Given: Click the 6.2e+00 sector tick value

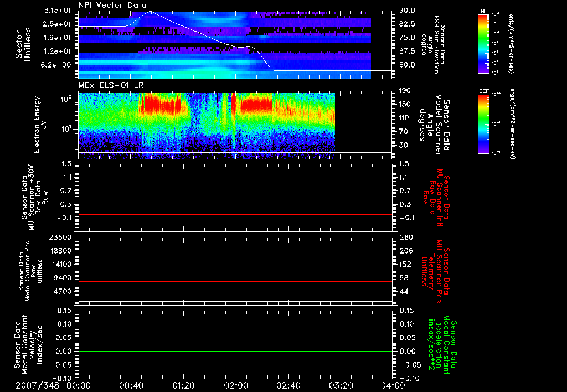Looking at the screenshot, I should coord(56,65).
